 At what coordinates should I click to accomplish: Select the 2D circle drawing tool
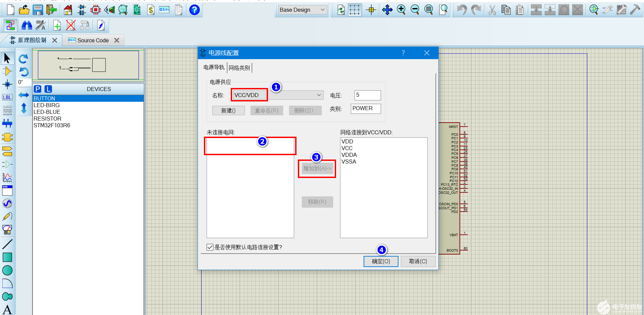[x=7, y=270]
